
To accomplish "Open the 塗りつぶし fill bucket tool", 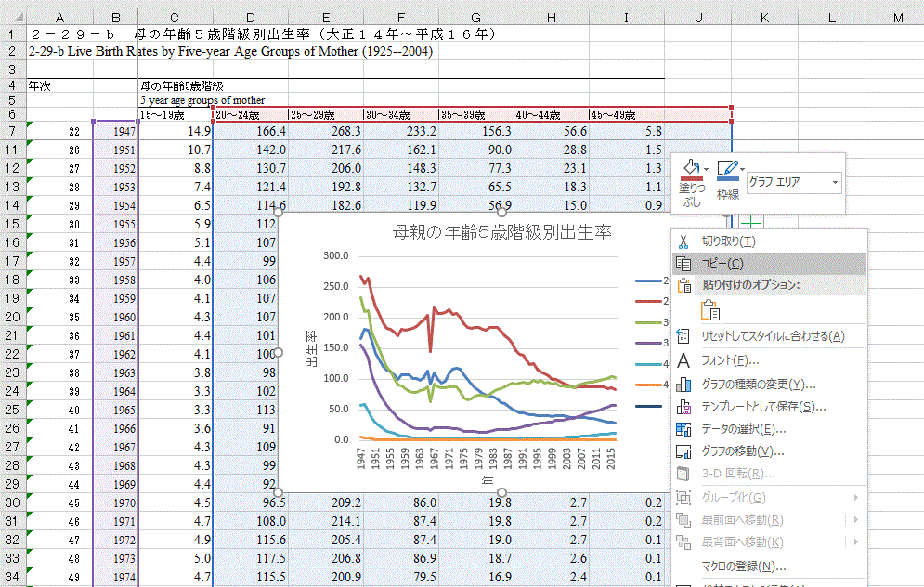I will click(691, 183).
